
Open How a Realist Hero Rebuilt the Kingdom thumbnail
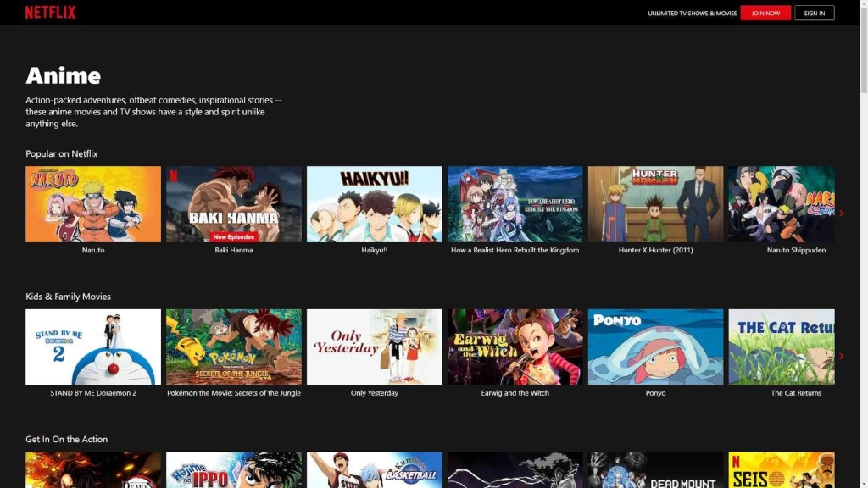click(x=515, y=204)
